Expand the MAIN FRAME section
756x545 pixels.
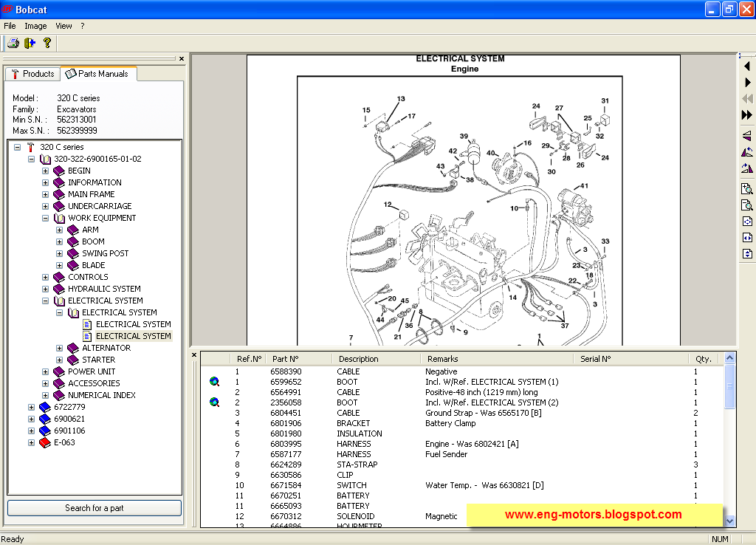tap(45, 194)
